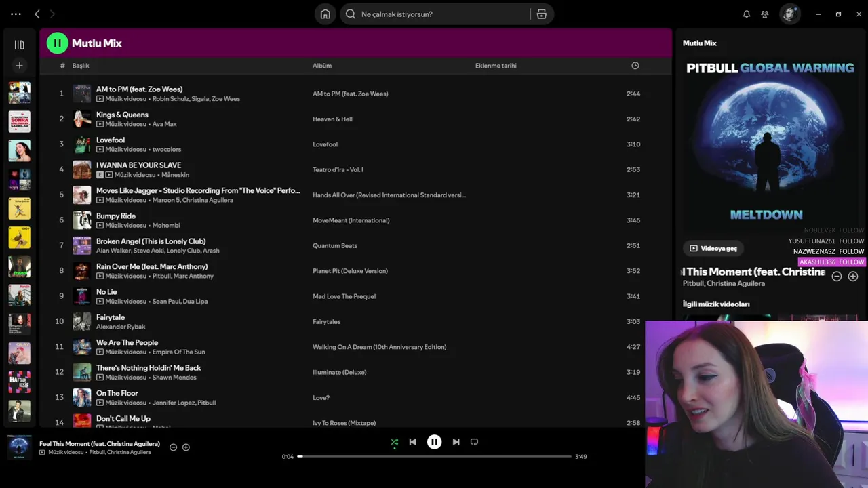Go back with the left arrow
This screenshot has height=488, width=868.
click(37, 14)
